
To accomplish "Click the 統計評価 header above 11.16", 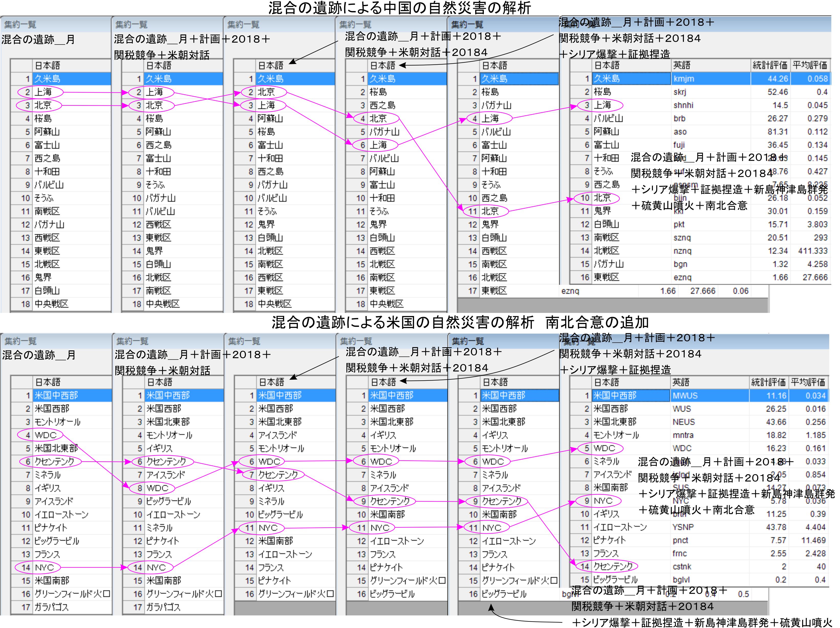I will click(x=768, y=382).
